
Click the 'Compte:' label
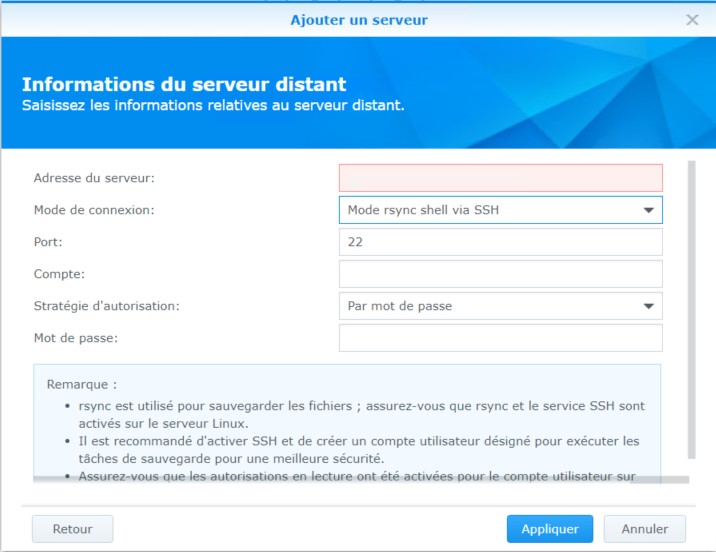coord(59,274)
